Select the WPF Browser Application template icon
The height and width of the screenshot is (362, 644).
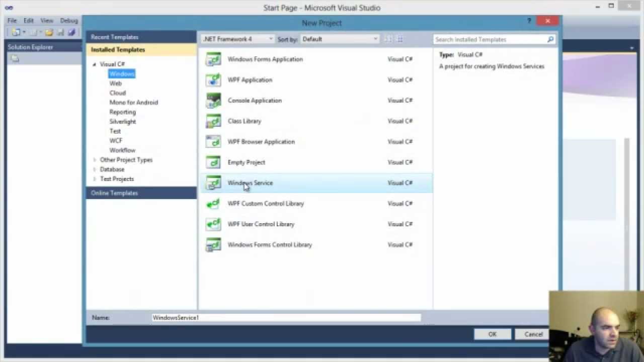(213, 142)
